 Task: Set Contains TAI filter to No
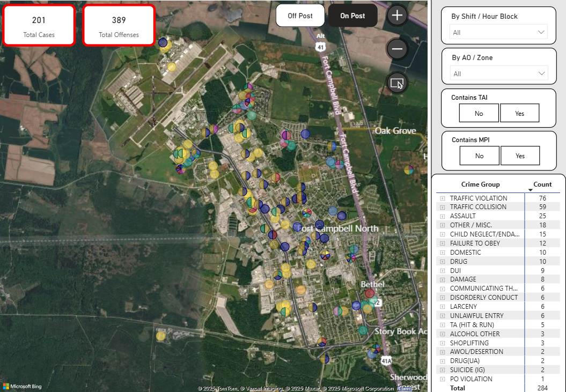click(x=479, y=113)
